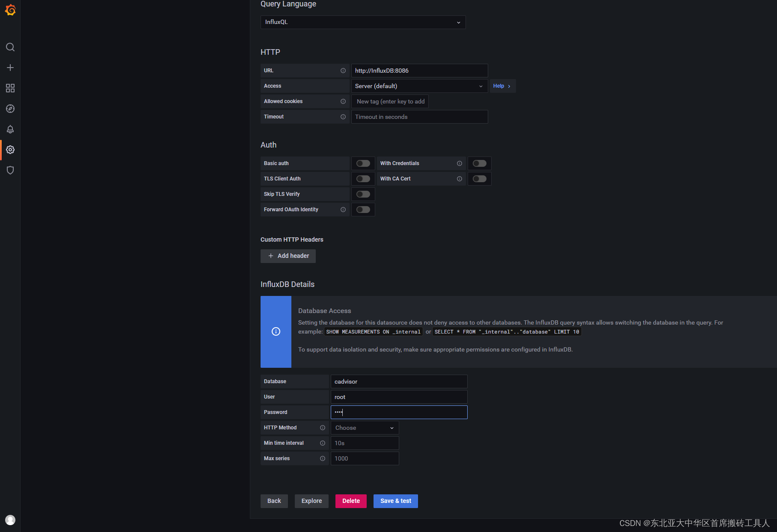The image size is (777, 532).
Task: Click the Database Access info icon
Action: click(276, 331)
